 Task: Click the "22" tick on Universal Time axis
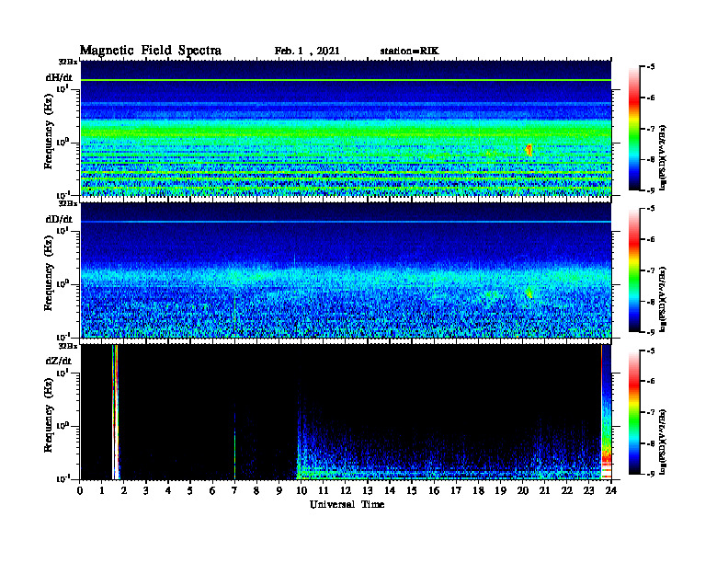pyautogui.click(x=566, y=490)
